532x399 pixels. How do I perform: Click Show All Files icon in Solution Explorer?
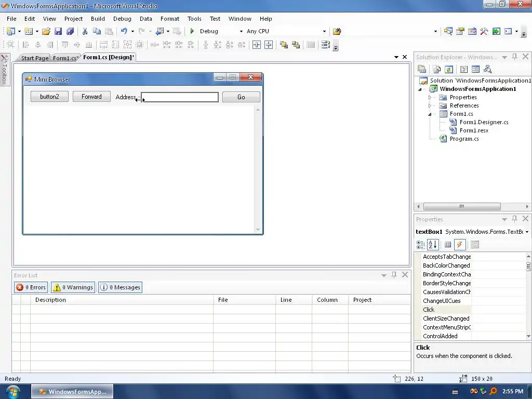pos(436,70)
